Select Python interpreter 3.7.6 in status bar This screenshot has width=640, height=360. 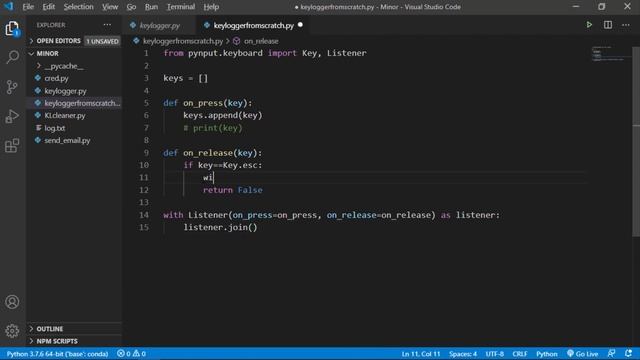(x=57, y=354)
